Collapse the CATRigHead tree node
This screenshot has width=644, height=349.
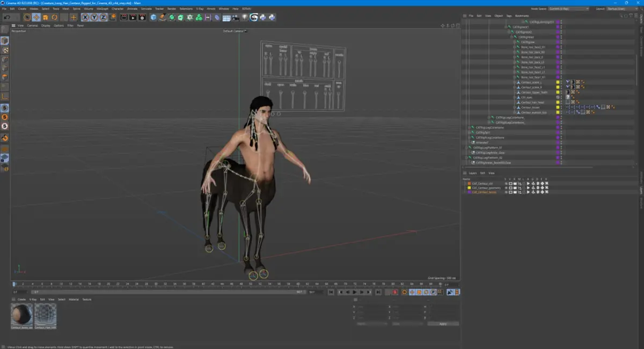(512, 37)
